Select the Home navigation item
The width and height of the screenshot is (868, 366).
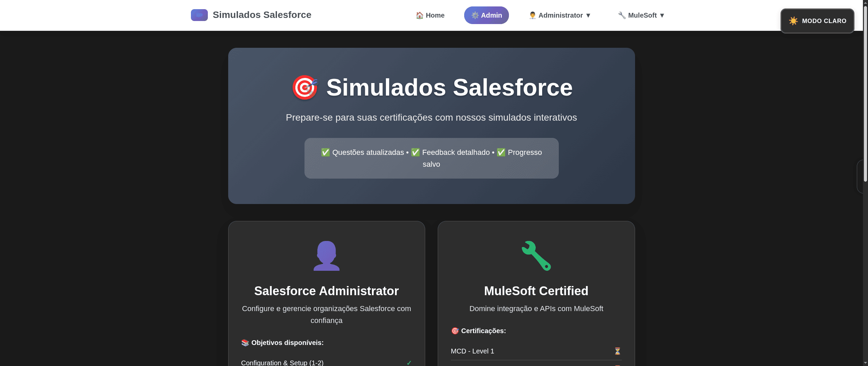[x=430, y=15]
